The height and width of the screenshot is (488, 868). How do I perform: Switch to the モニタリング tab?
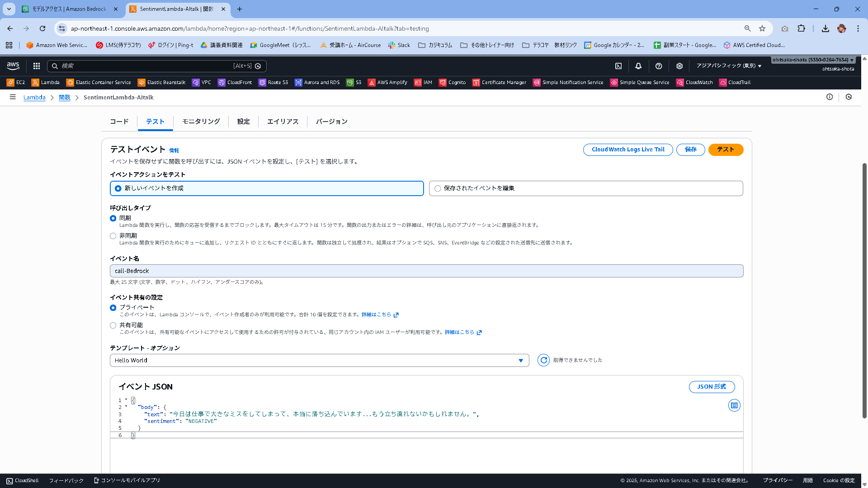pyautogui.click(x=201, y=122)
